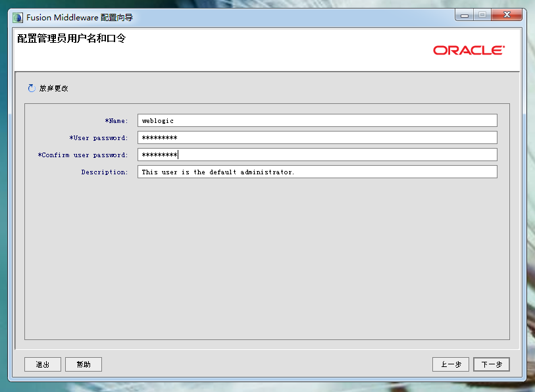The image size is (535, 392).
Task: Close the Fusion Middleware wizard window
Action: click(x=507, y=15)
